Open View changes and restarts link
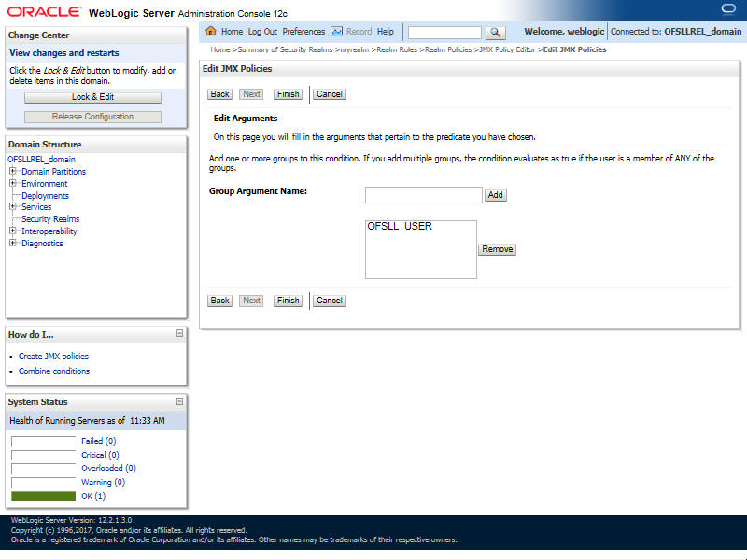 (63, 53)
